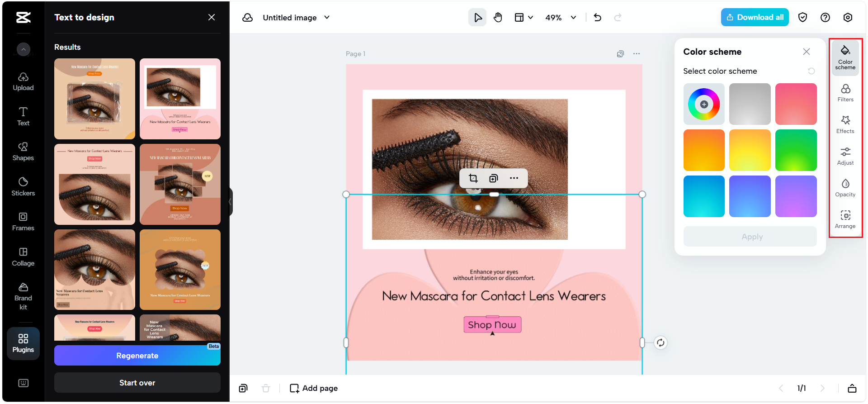Select the green color scheme swatch
The height and width of the screenshot is (404, 868).
[796, 150]
